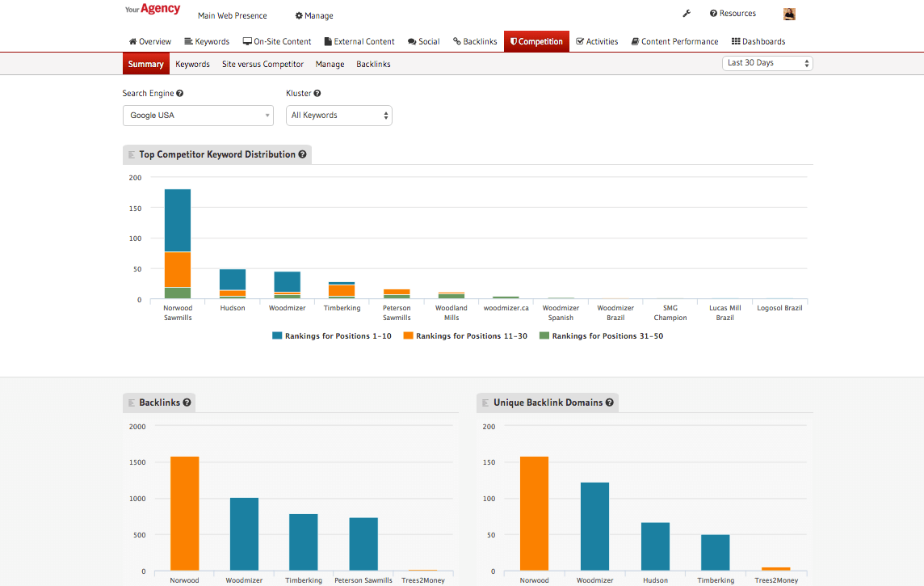924x586 pixels.
Task: Click the Hudson stacked bar
Action: [233, 285]
